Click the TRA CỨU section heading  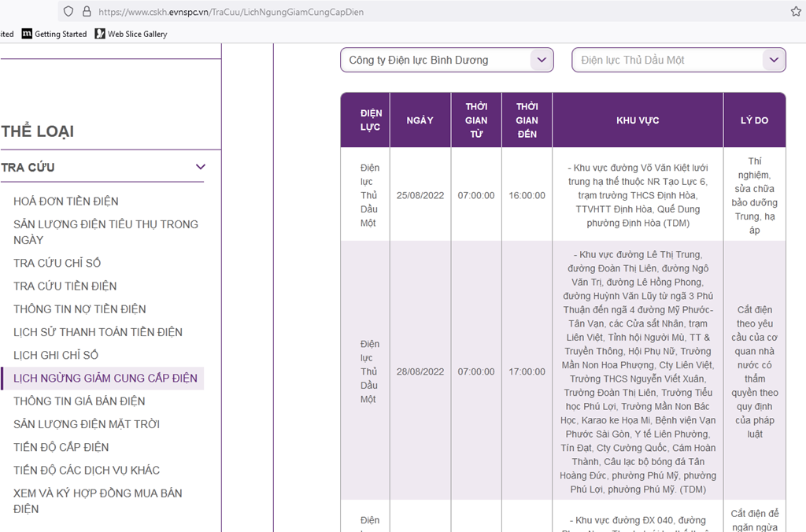(28, 168)
